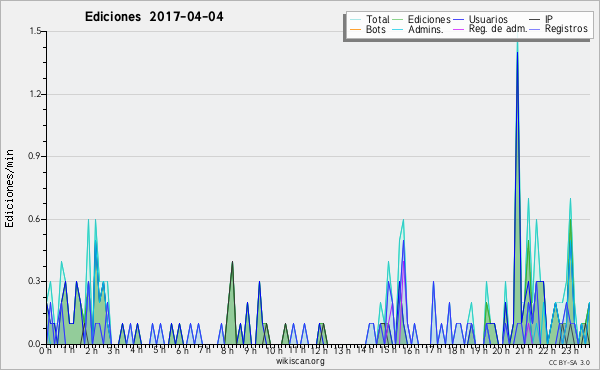Click the 0 h tick label on x-axis
The width and height of the screenshot is (600, 370).
coord(45,351)
